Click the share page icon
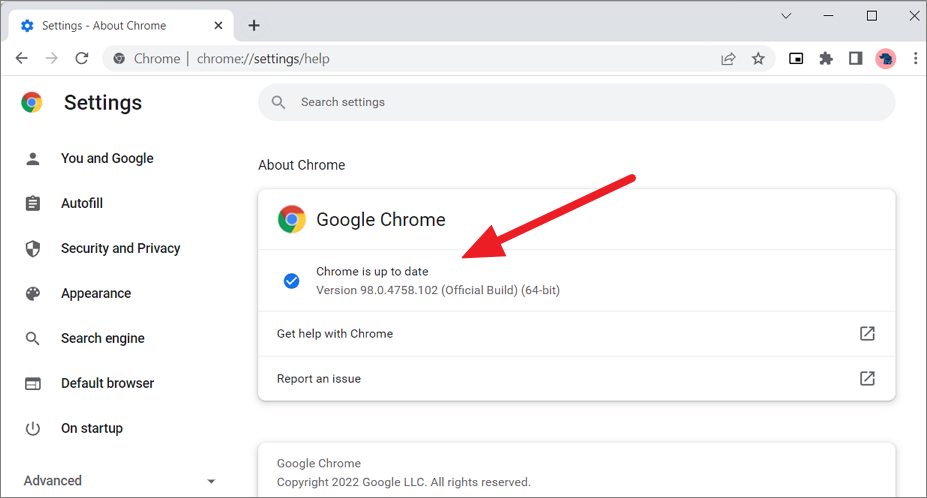 (729, 59)
